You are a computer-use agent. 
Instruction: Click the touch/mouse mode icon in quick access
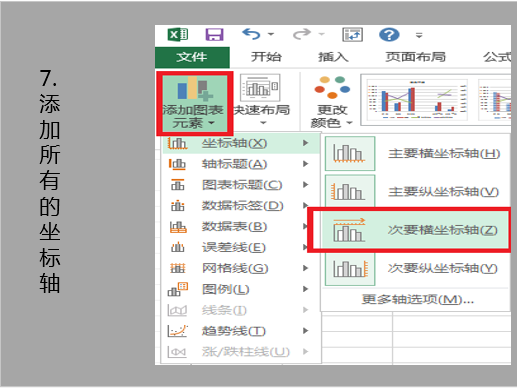click(352, 34)
